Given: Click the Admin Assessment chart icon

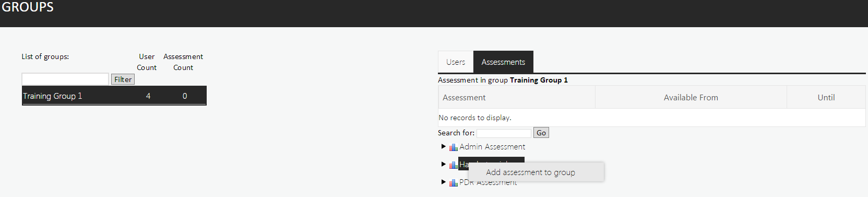Looking at the screenshot, I should [453, 147].
